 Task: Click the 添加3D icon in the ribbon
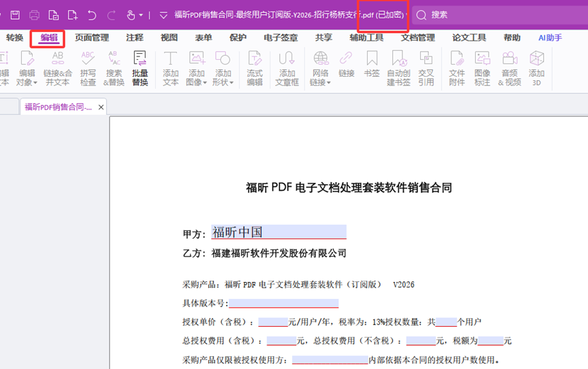[x=536, y=68]
